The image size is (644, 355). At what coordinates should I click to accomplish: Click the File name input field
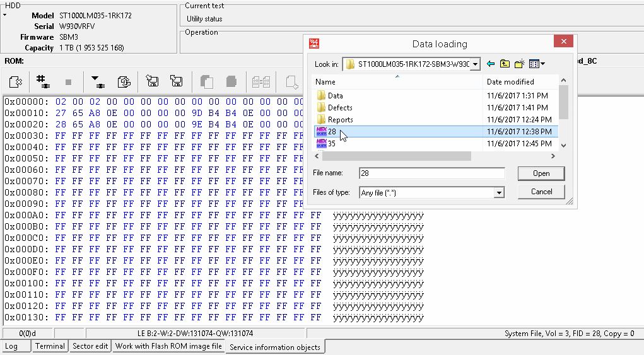click(x=431, y=173)
